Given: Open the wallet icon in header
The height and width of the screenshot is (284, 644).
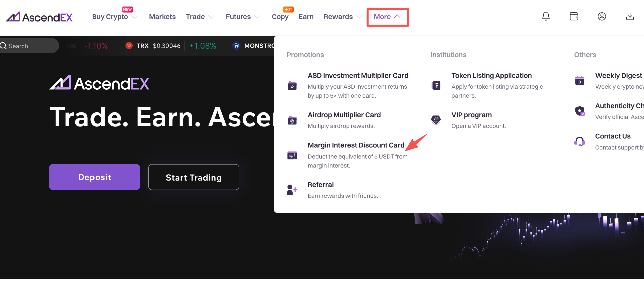Looking at the screenshot, I should click(x=574, y=17).
